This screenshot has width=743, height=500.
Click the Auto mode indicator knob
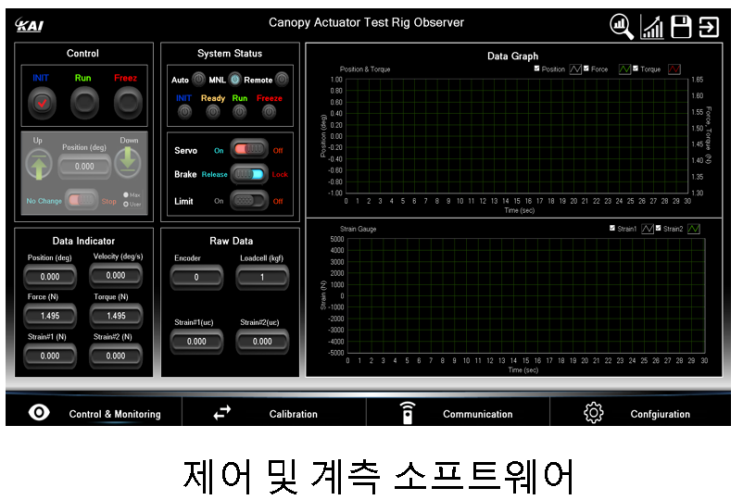(199, 79)
